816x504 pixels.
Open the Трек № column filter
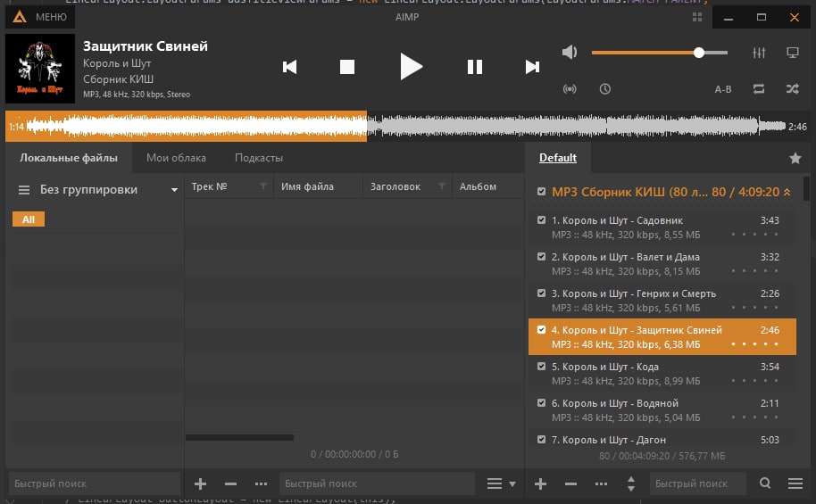262,186
